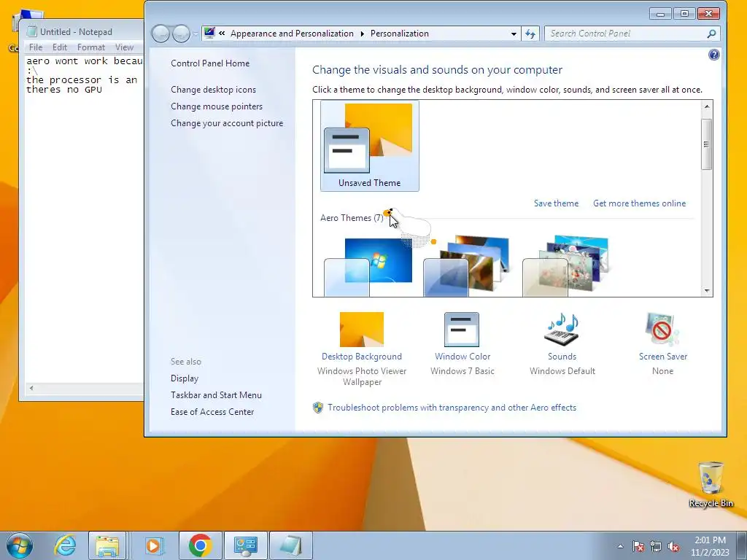Viewport: 747px width, 560px height.
Task: Expand arrow after Appearance and Personalization
Action: [x=362, y=34]
